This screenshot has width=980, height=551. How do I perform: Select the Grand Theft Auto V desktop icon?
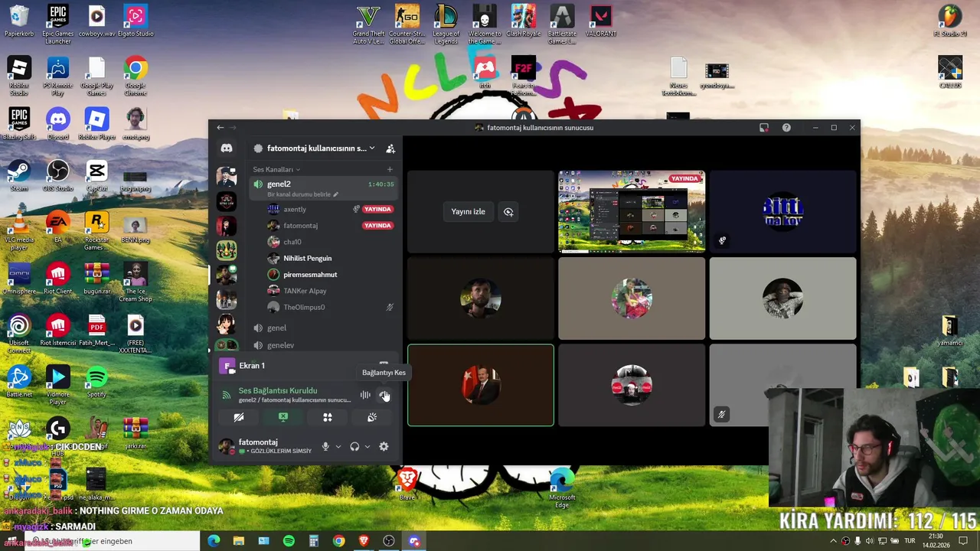[368, 24]
